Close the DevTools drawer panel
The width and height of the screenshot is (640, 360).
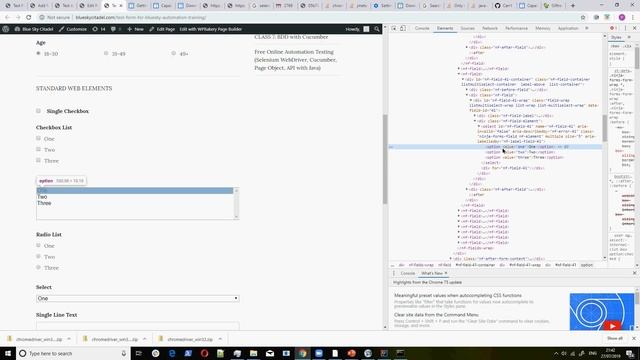tap(634, 273)
